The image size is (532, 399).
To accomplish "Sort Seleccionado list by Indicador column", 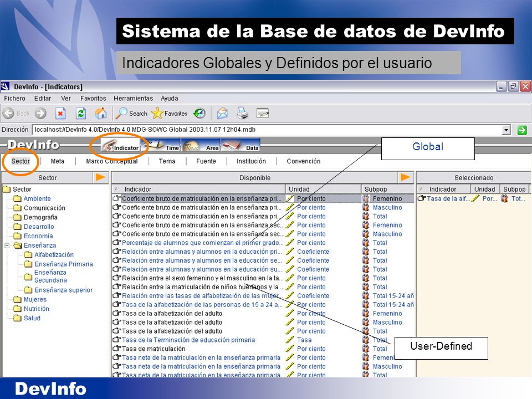I will 444,189.
